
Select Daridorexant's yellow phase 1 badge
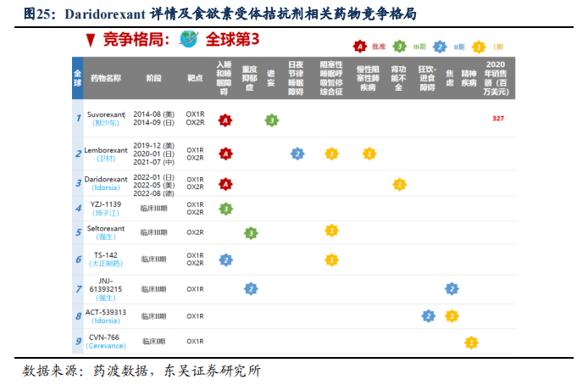click(399, 184)
